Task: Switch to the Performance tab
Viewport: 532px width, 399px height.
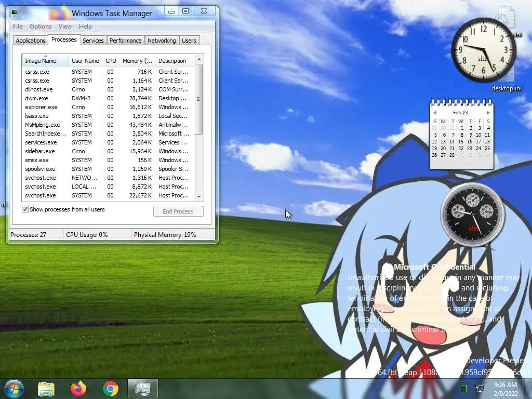Action: [126, 41]
